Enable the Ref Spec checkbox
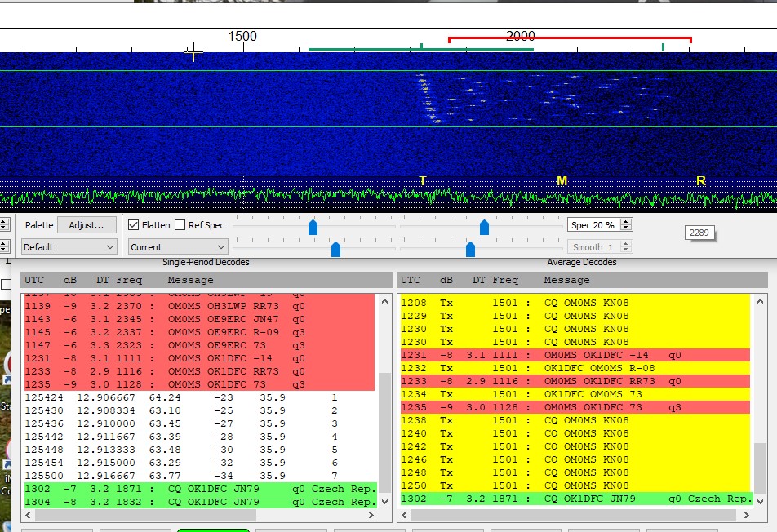Screen dimensions: 777x532 tap(180, 225)
